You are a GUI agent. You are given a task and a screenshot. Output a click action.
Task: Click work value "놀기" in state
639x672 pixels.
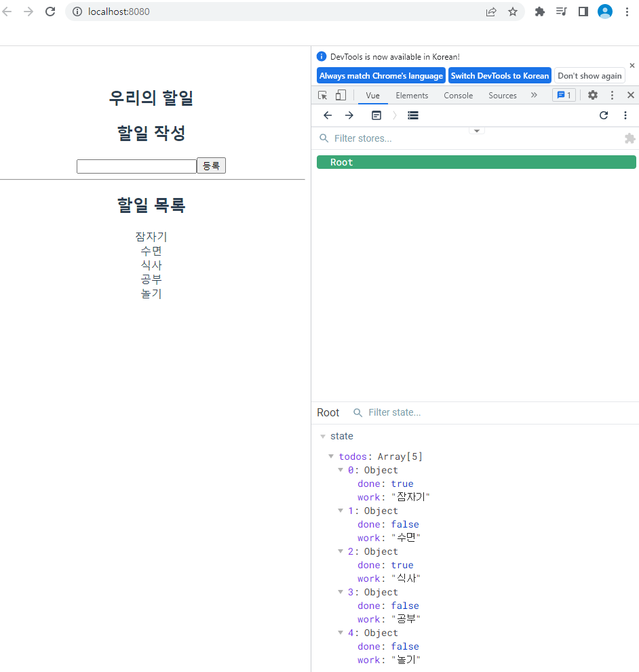click(x=406, y=660)
